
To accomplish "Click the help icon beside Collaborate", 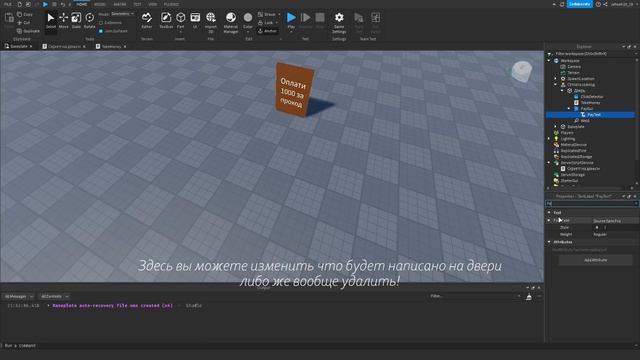I will (x=598, y=4).
